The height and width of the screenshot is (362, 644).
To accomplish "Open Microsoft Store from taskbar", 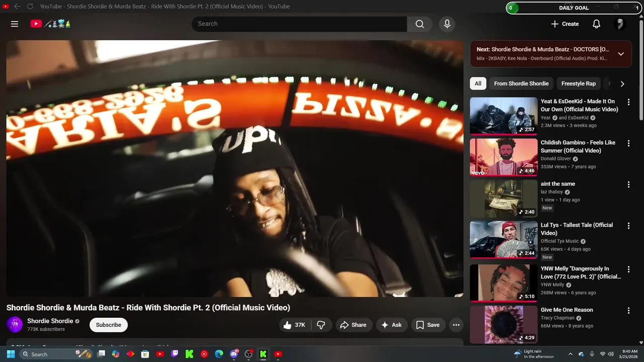I will 145,354.
